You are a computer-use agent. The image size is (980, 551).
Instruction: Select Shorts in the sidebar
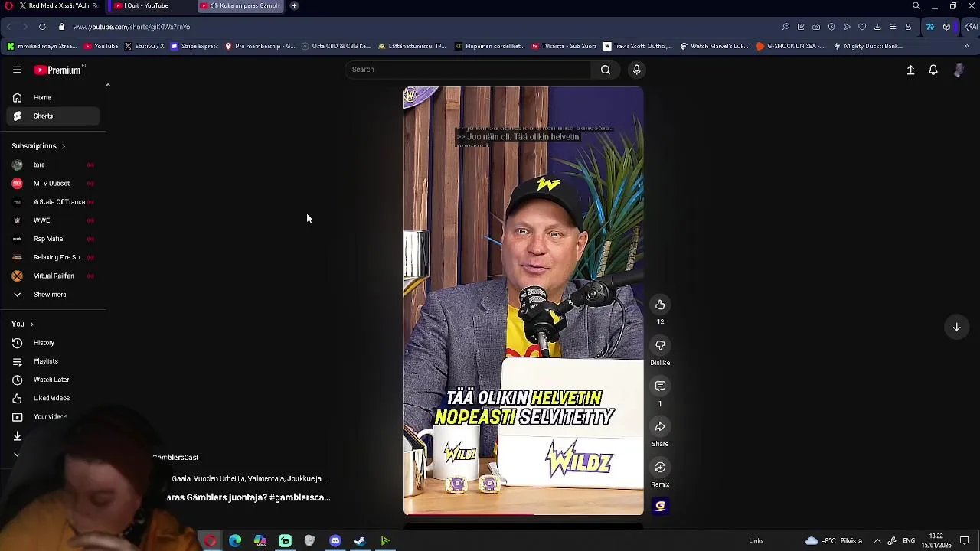tap(53, 116)
